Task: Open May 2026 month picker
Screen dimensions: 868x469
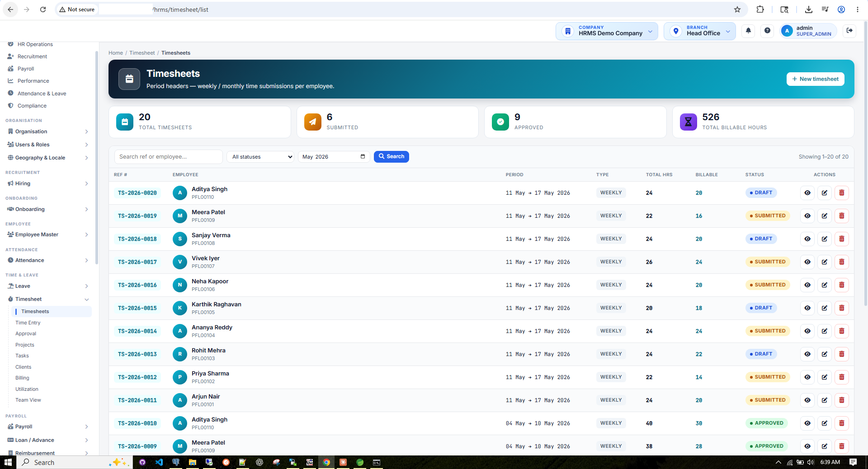Action: [334, 157]
